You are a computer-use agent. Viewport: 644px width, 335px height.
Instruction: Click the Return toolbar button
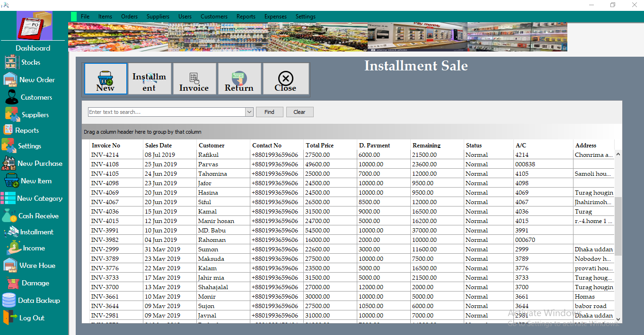click(239, 78)
